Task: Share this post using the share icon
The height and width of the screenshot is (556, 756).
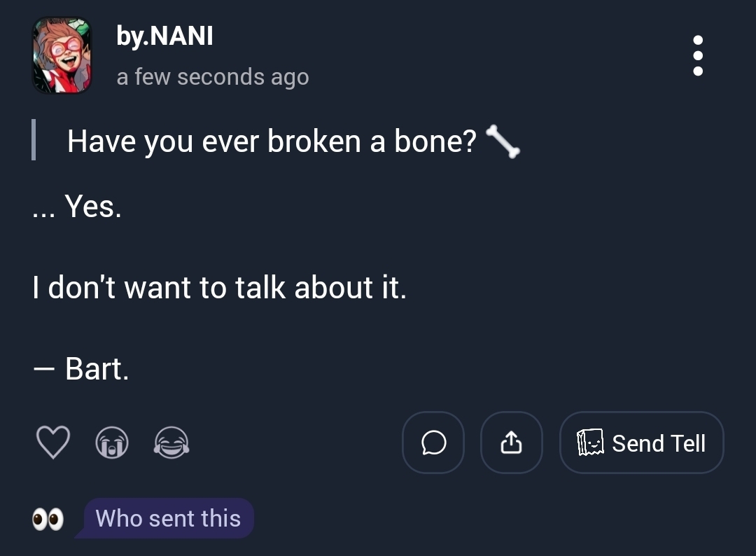Action: pos(512,443)
